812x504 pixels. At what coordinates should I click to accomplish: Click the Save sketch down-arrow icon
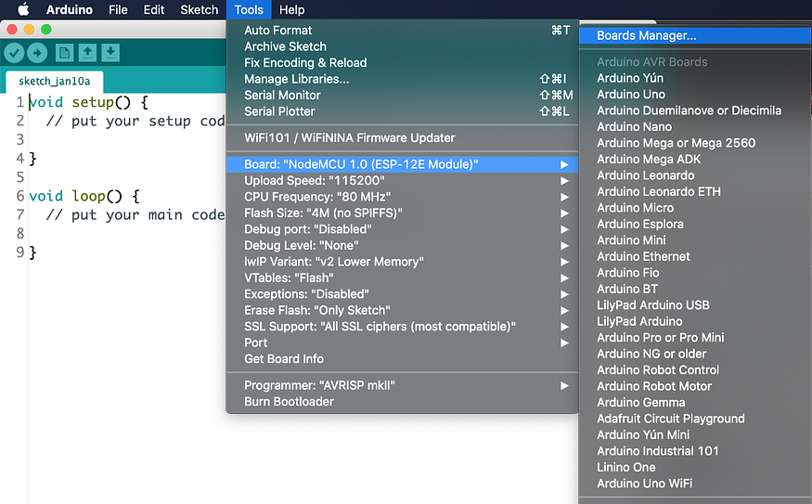110,52
